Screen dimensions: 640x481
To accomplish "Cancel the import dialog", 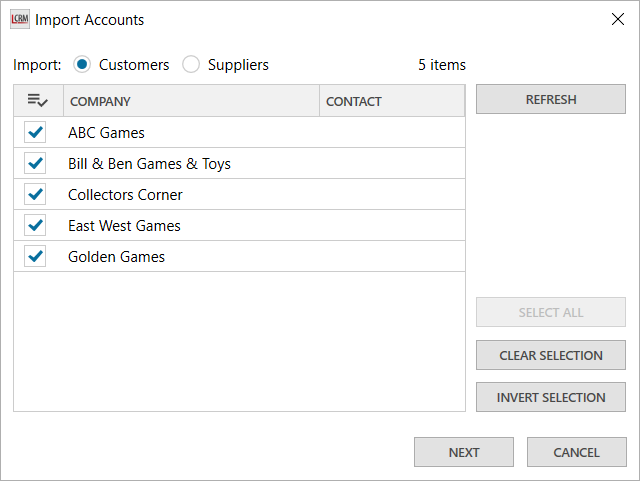I will (576, 452).
